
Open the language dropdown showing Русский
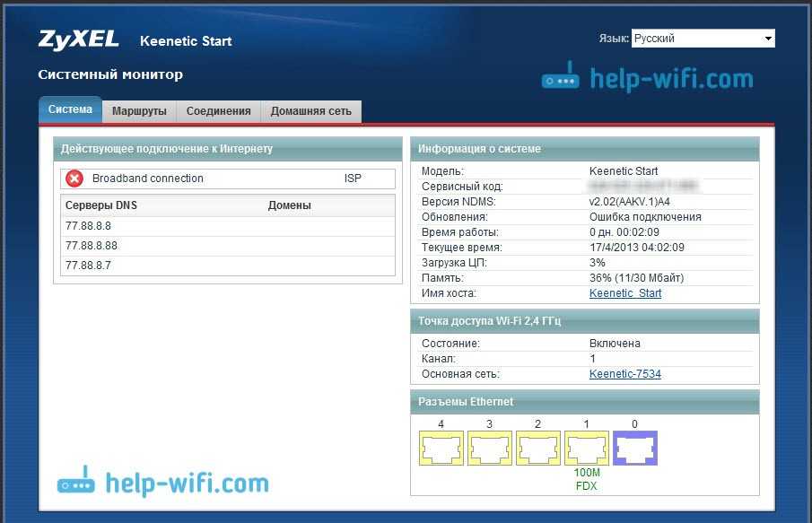[703, 39]
